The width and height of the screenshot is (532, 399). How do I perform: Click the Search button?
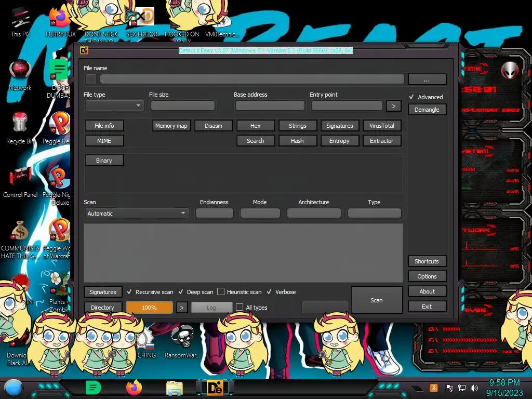(256, 141)
